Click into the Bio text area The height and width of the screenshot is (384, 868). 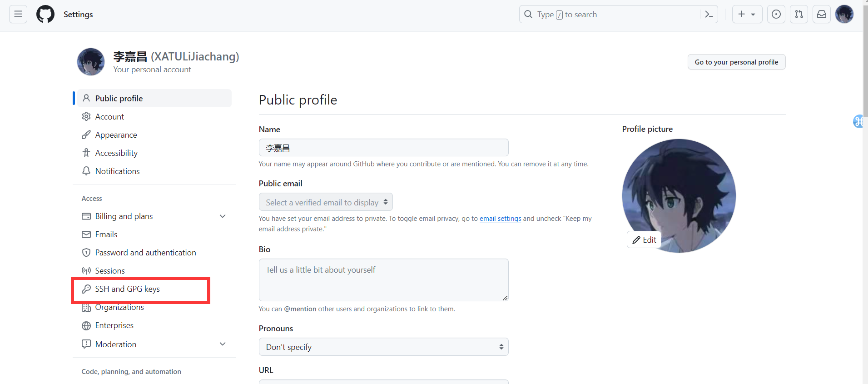[383, 280]
